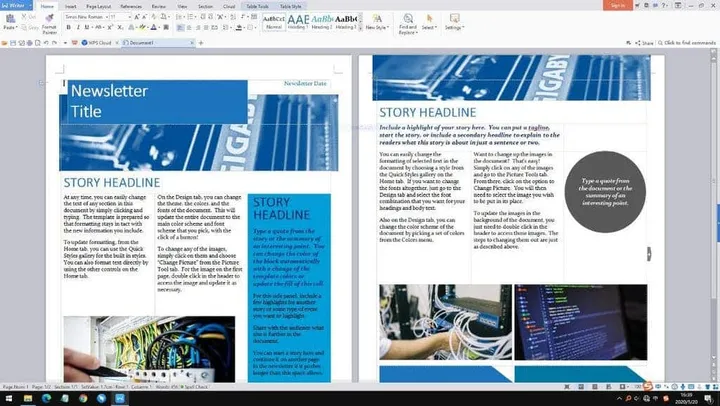Apply the Heading 1 style

[297, 21]
